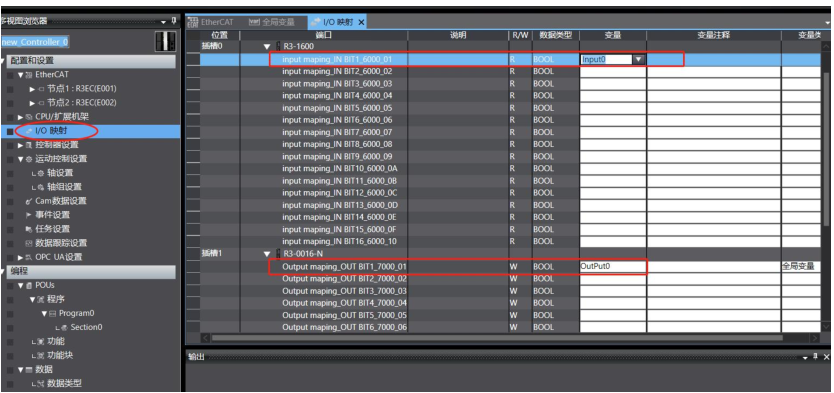This screenshot has height=393, width=834.
Task: Open I/O 映射 in the explorer tree
Action: click(51, 131)
